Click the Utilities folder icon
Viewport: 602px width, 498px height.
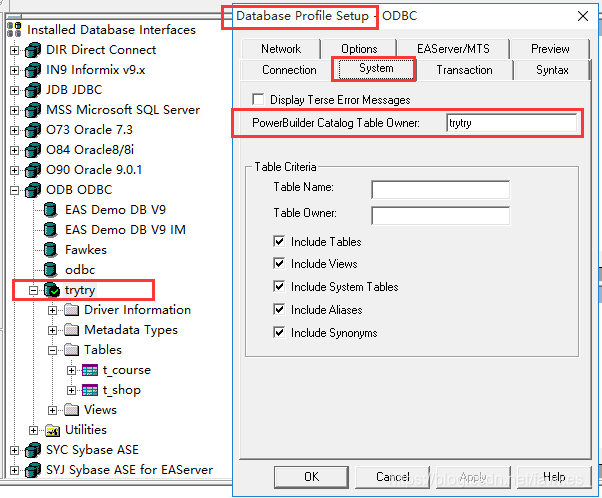point(52,430)
